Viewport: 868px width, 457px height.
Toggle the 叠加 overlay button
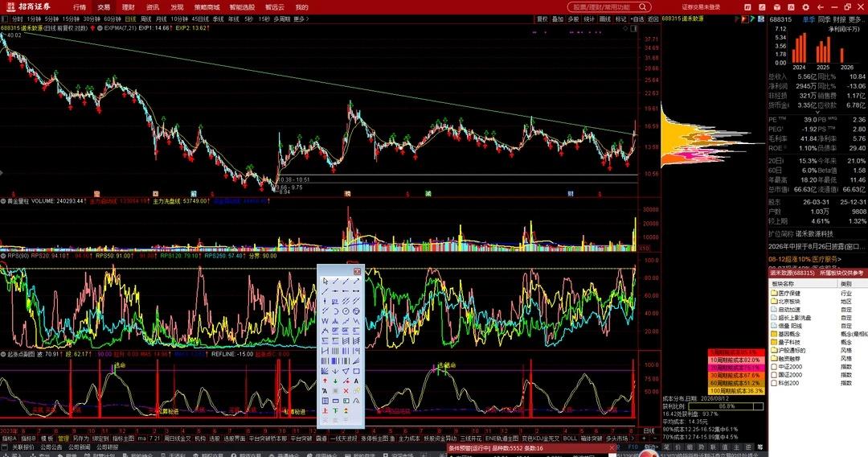pos(558,19)
